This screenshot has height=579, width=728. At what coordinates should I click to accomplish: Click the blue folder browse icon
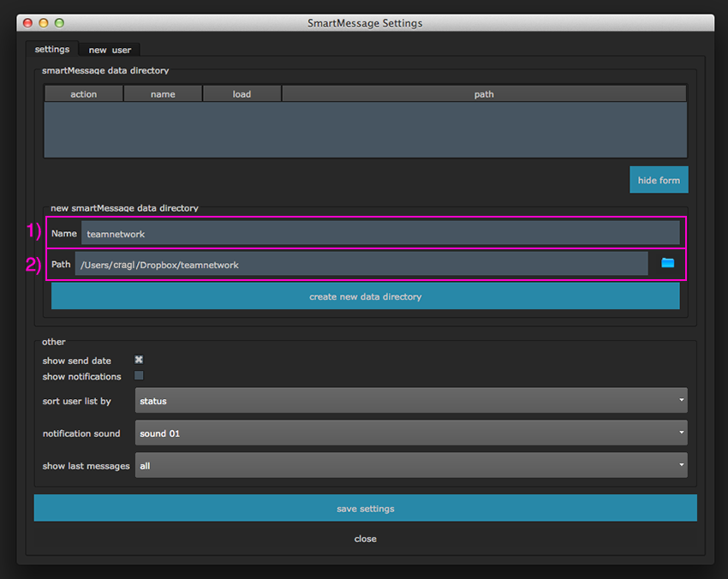tap(667, 263)
